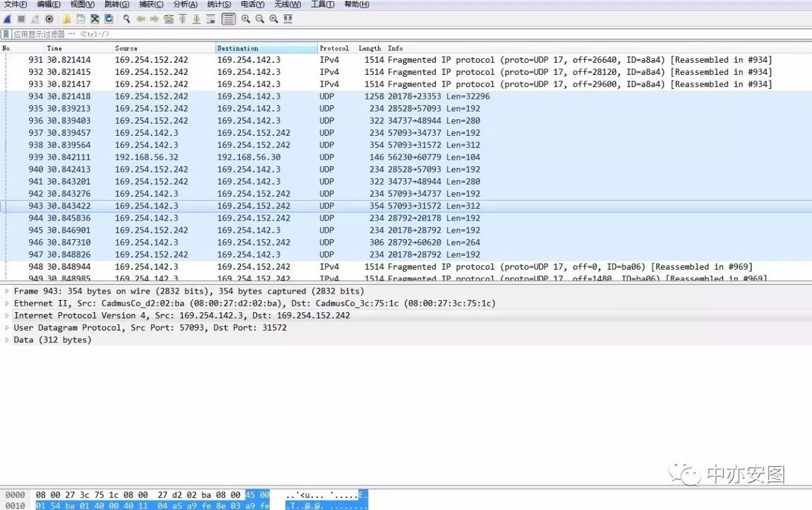Reload this capture file
812x510 pixels.
click(x=108, y=19)
